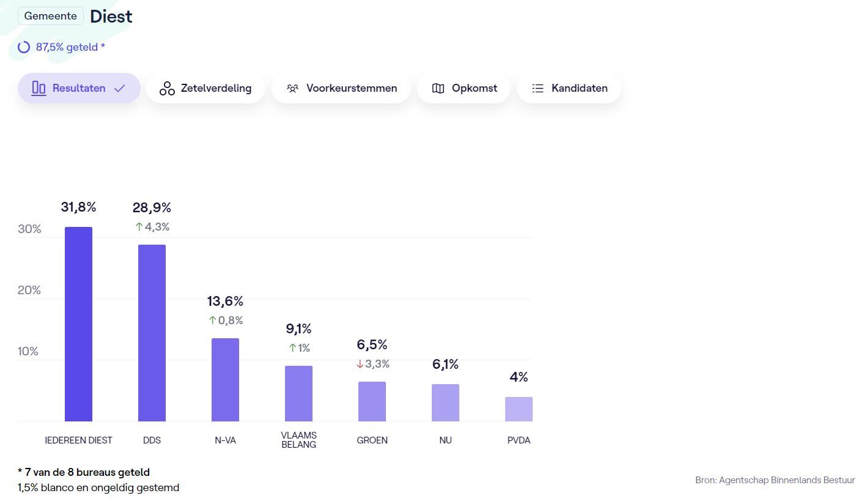Click the counting progress circle icon
Screen dimensions: 866x504
(x=24, y=47)
